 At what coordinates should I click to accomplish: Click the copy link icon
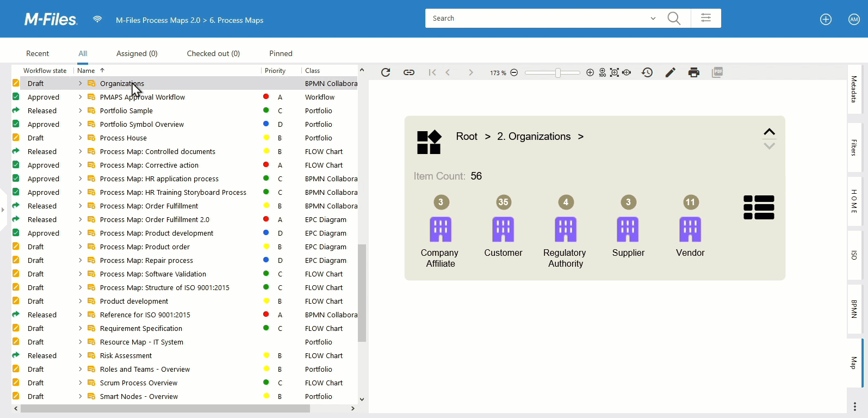click(409, 72)
